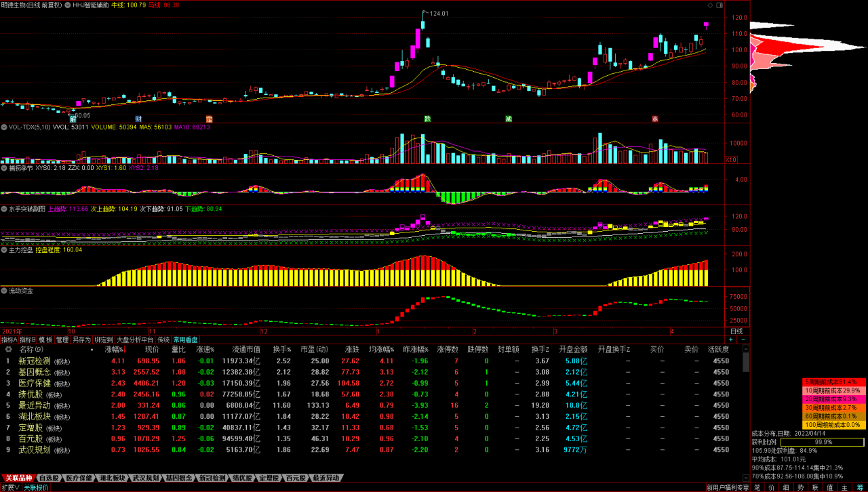Click the settings gear in table header

pyautogui.click(x=9, y=350)
